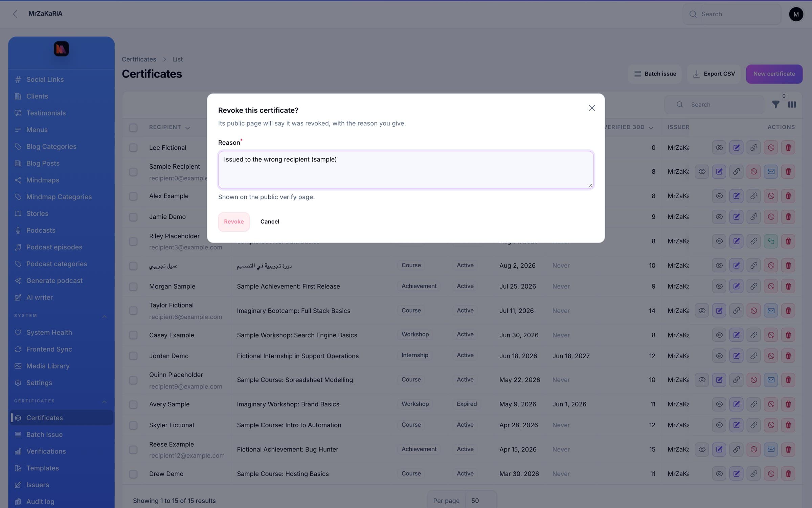
Task: Tick the checkbox for Lee Fictional
Action: point(133,148)
